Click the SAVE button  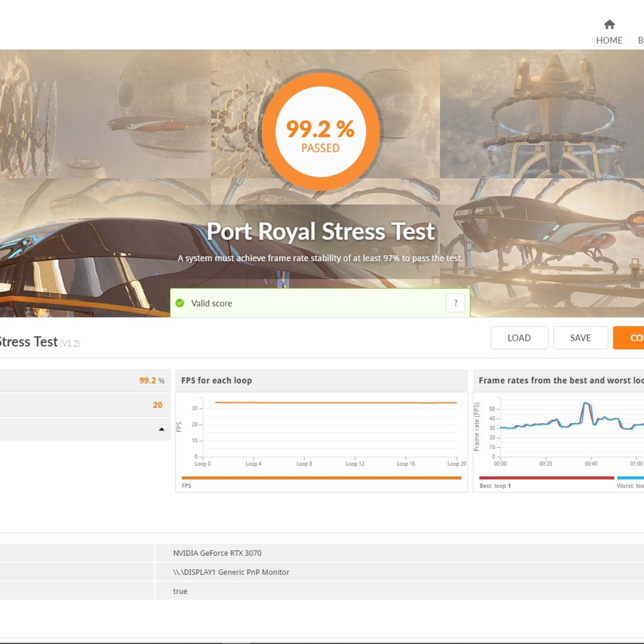580,338
